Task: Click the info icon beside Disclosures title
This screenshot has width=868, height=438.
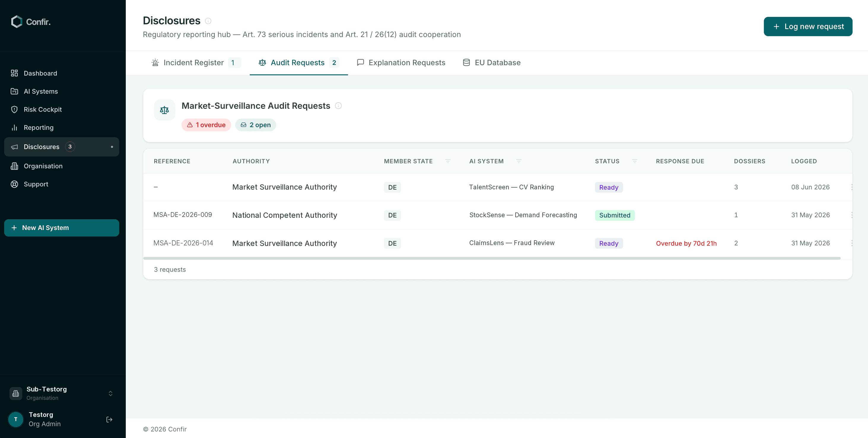Action: point(208,21)
